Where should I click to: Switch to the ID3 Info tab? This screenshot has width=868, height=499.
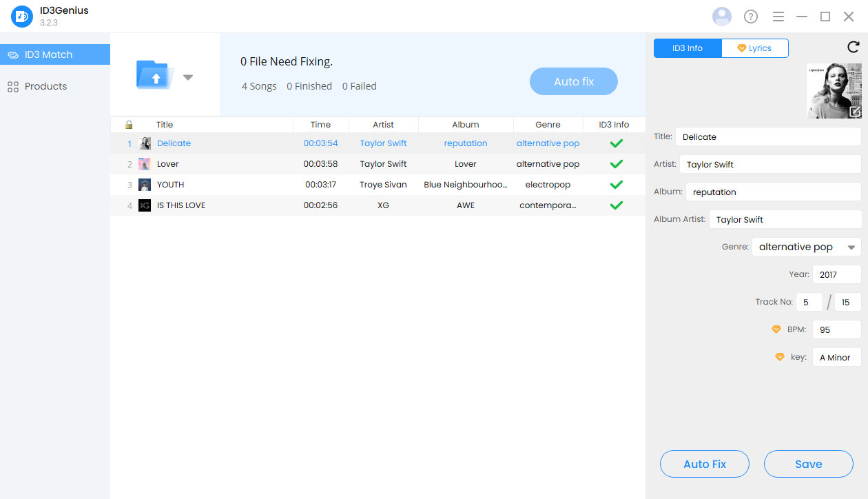pyautogui.click(x=688, y=48)
